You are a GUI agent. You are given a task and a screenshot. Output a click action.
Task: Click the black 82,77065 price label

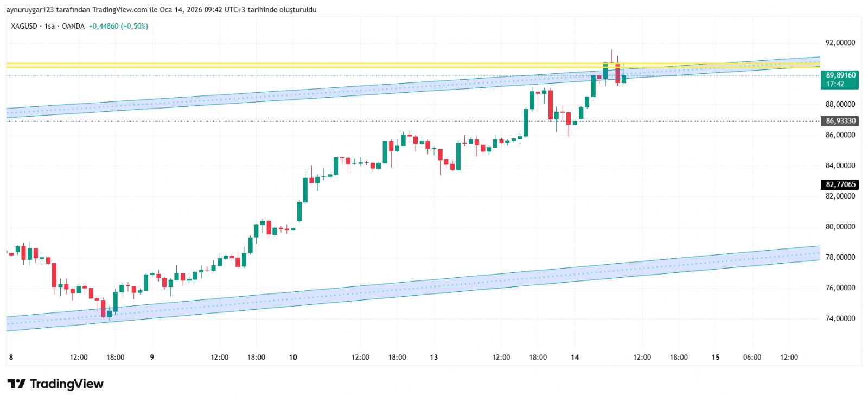point(840,184)
